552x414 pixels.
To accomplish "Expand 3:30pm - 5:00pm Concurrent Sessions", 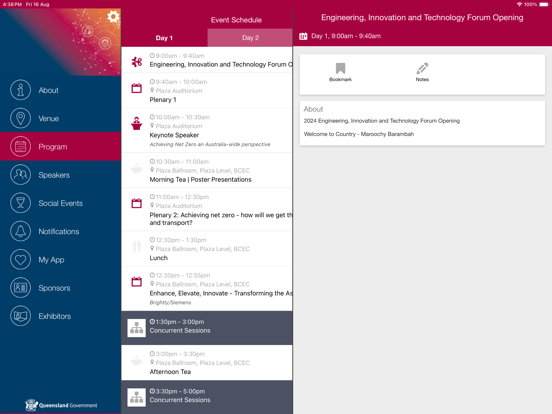I will point(207,397).
